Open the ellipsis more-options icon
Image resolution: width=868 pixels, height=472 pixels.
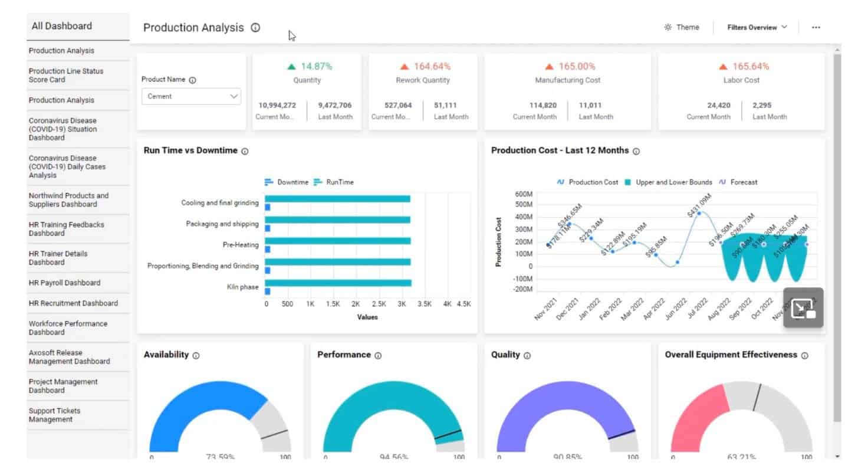tap(816, 27)
